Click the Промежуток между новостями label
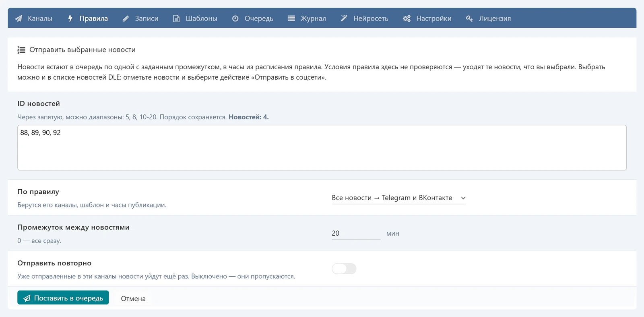The image size is (644, 317). pyautogui.click(x=73, y=227)
